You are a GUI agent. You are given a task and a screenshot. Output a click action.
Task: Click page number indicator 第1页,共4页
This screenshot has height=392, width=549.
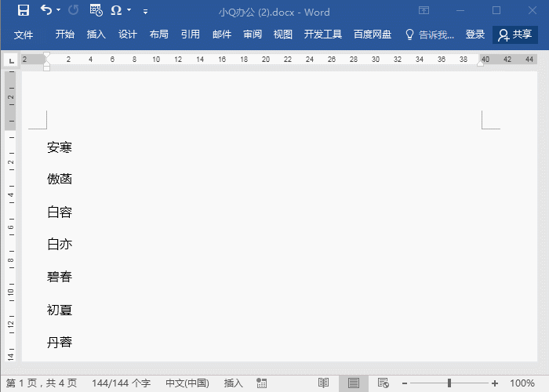coord(42,383)
